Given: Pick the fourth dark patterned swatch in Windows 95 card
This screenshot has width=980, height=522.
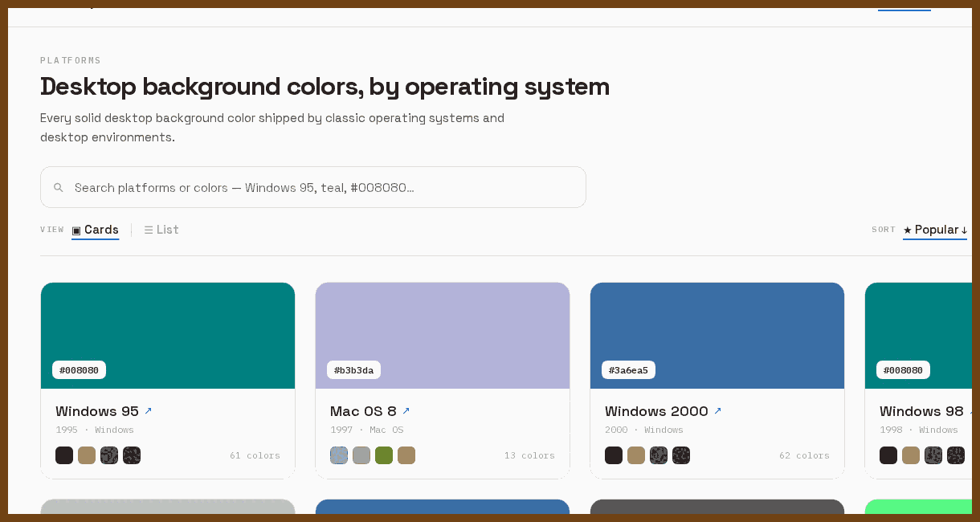Looking at the screenshot, I should tap(132, 455).
